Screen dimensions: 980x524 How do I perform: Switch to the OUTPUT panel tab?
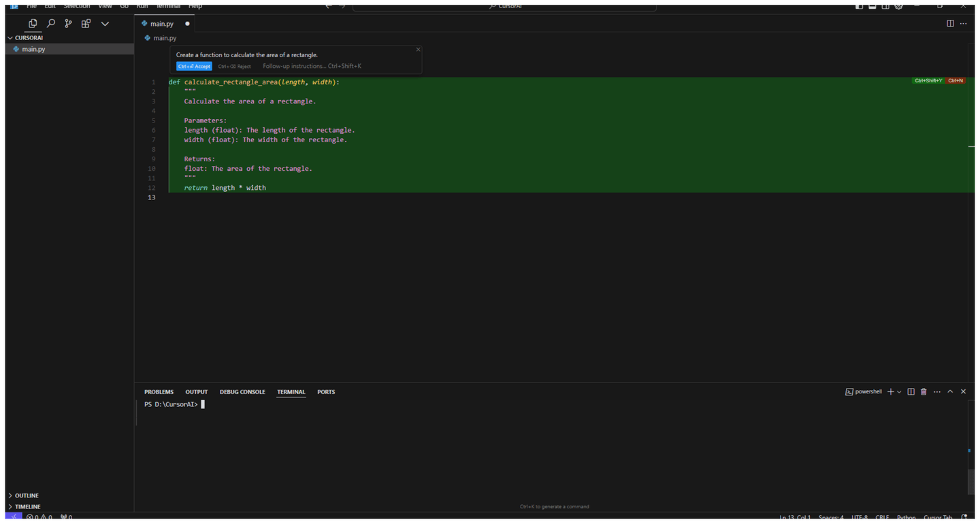click(x=197, y=392)
